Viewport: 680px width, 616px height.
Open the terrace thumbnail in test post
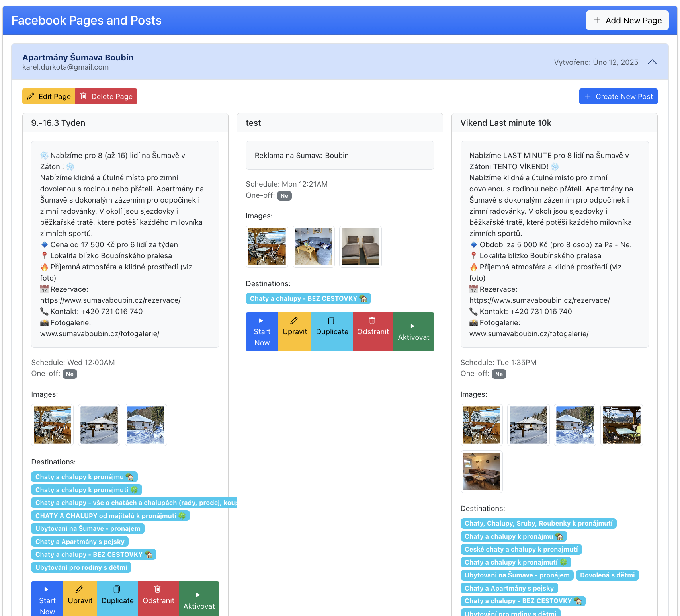click(x=267, y=247)
